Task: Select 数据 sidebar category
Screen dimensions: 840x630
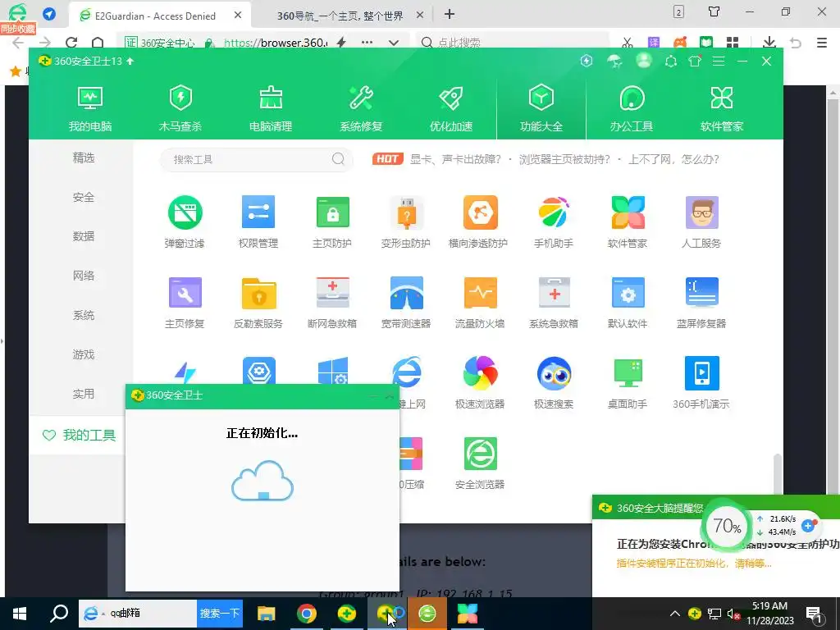Action: [84, 236]
